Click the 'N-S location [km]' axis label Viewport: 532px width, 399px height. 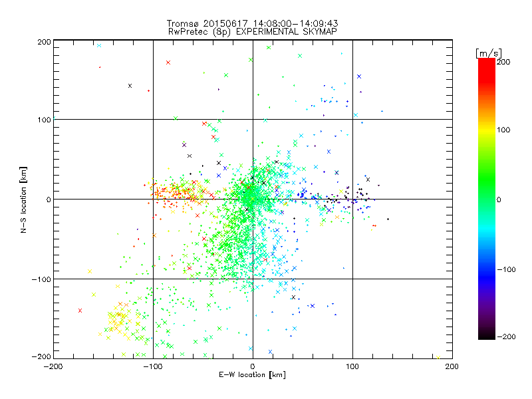23,199
